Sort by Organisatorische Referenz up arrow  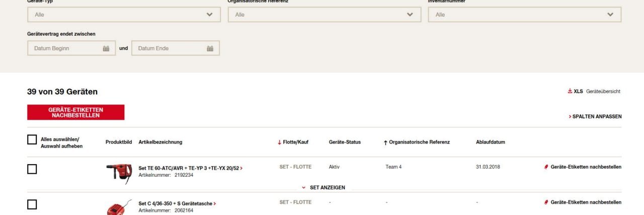point(385,142)
